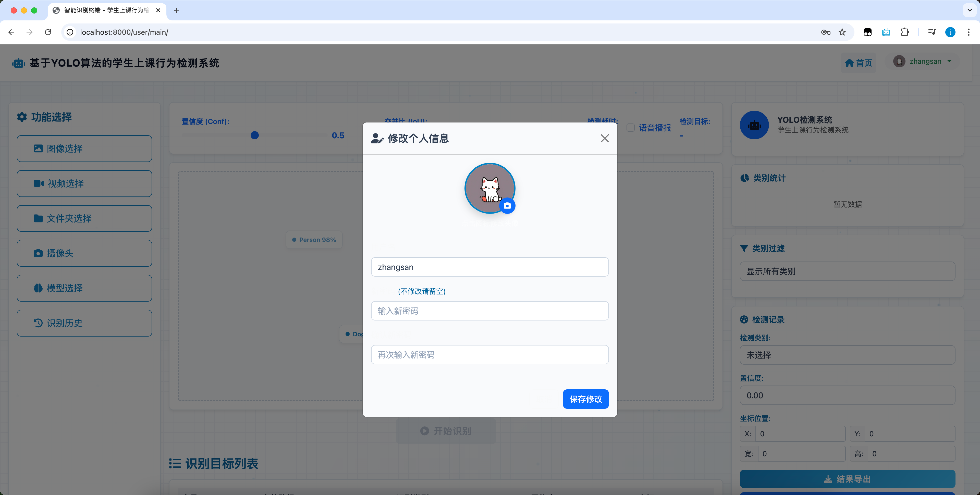Image resolution: width=980 pixels, height=495 pixels.
Task: Click the camera icon on the avatar
Action: (508, 205)
